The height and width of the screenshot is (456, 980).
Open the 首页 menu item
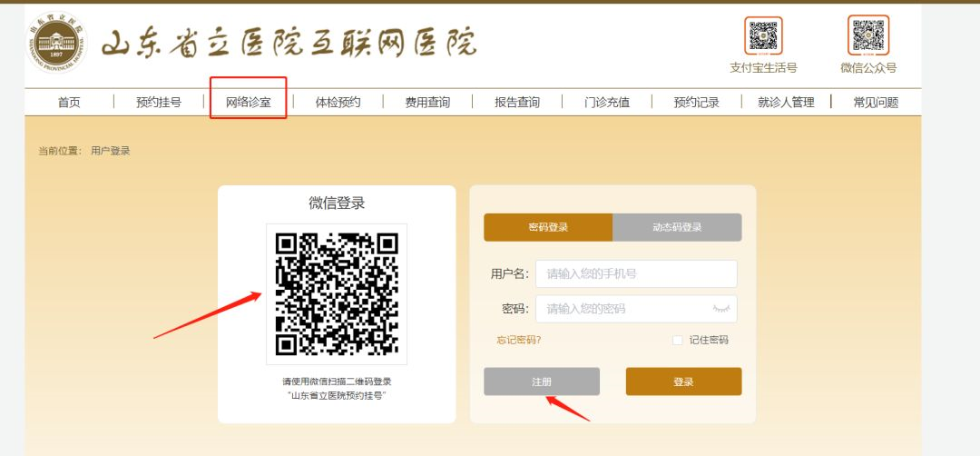tap(69, 103)
